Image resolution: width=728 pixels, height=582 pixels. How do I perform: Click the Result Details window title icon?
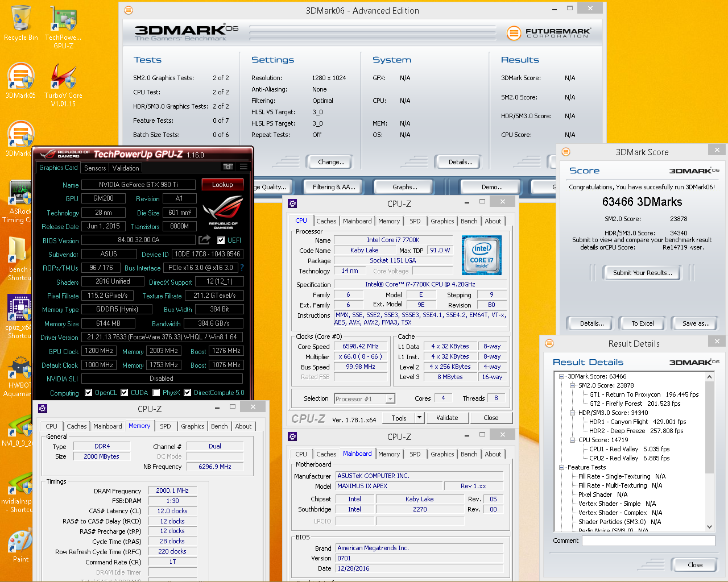549,343
